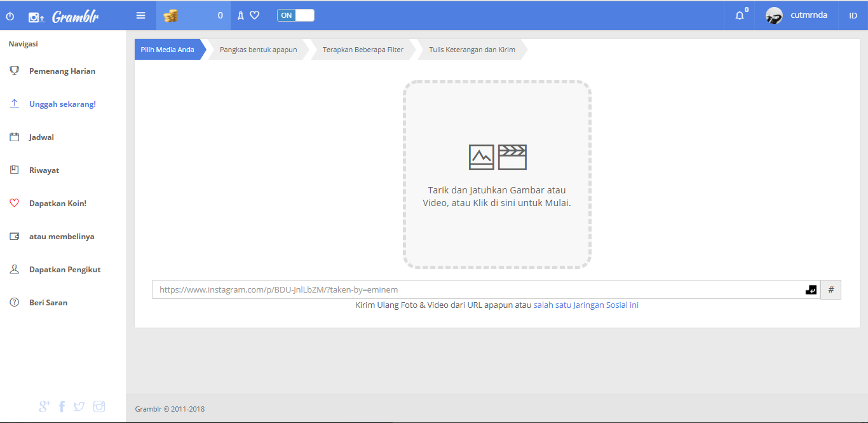Click the calendar icon beside Jadwal
868x423 pixels.
point(15,137)
